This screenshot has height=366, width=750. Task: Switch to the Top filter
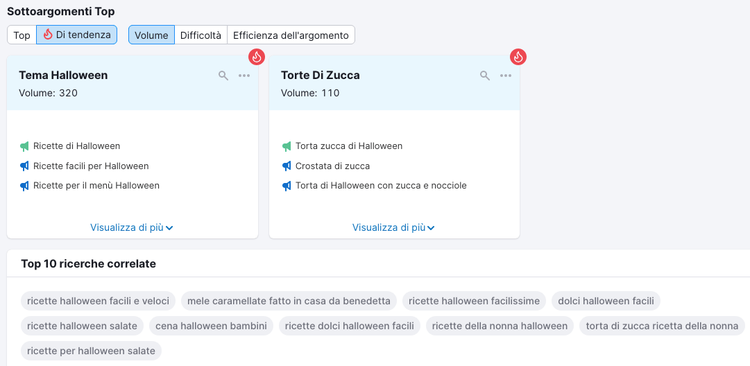coord(22,35)
